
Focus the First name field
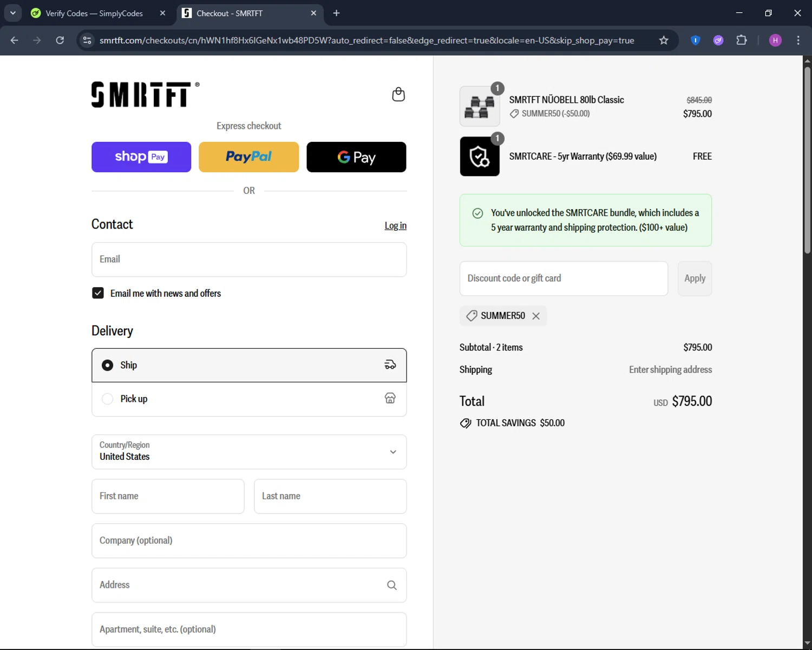[x=168, y=496]
